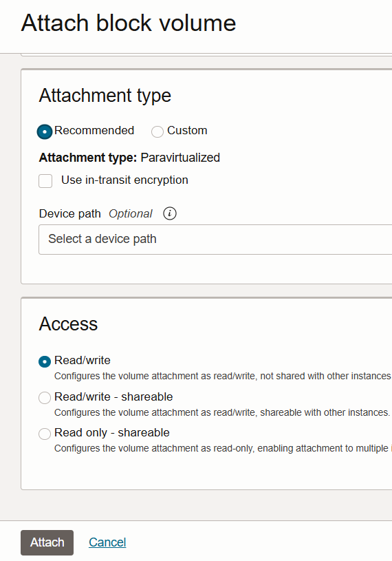Click the Device path Optional label
The width and height of the screenshot is (392, 561).
(x=96, y=213)
